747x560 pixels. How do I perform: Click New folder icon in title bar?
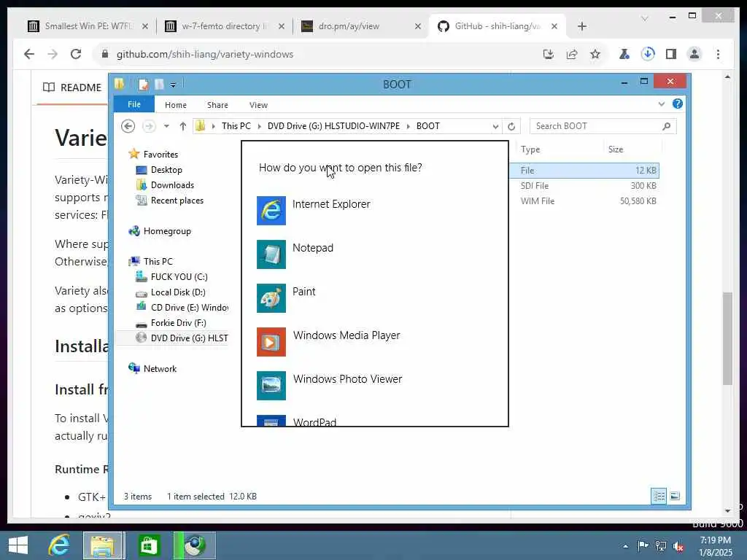tap(159, 85)
